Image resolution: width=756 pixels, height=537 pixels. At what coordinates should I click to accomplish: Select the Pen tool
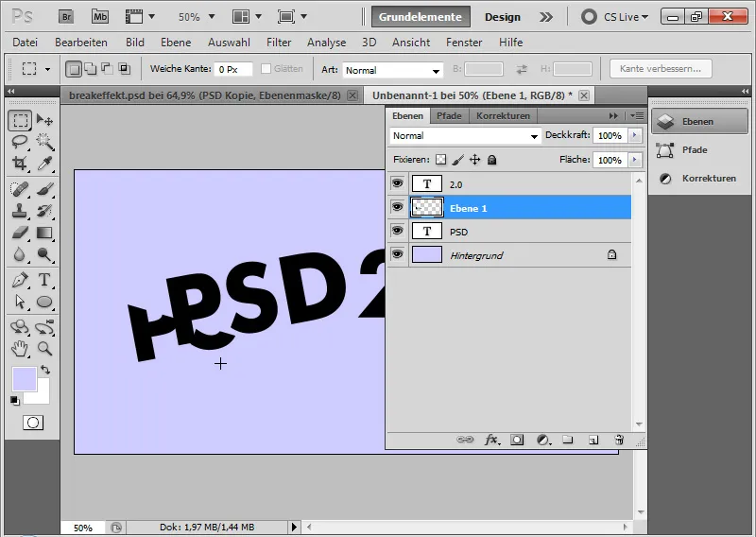pyautogui.click(x=20, y=280)
